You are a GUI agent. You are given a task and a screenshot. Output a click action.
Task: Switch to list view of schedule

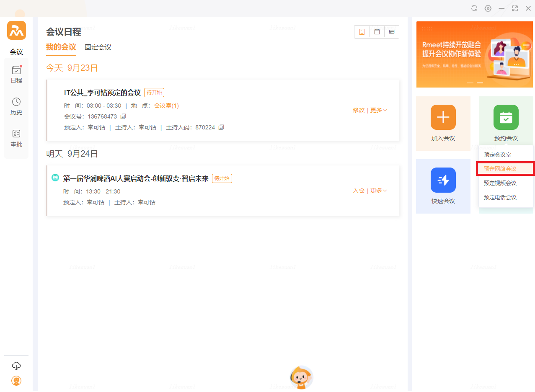pyautogui.click(x=362, y=32)
